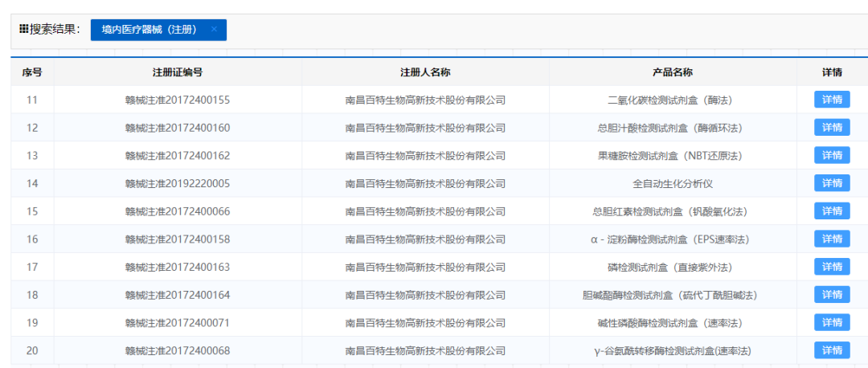
Task: View 详情 for 果糖胺检测试剂盒 row
Action: tap(832, 156)
